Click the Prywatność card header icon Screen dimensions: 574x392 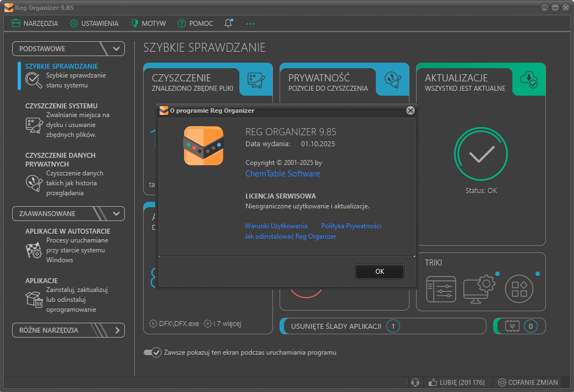point(393,80)
